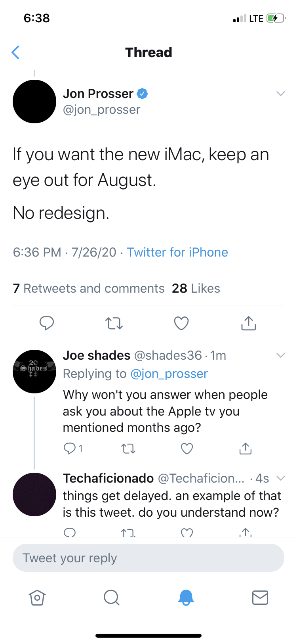Like Jon Prosser's main tweet
Screen dimensions: 297x644
(181, 323)
